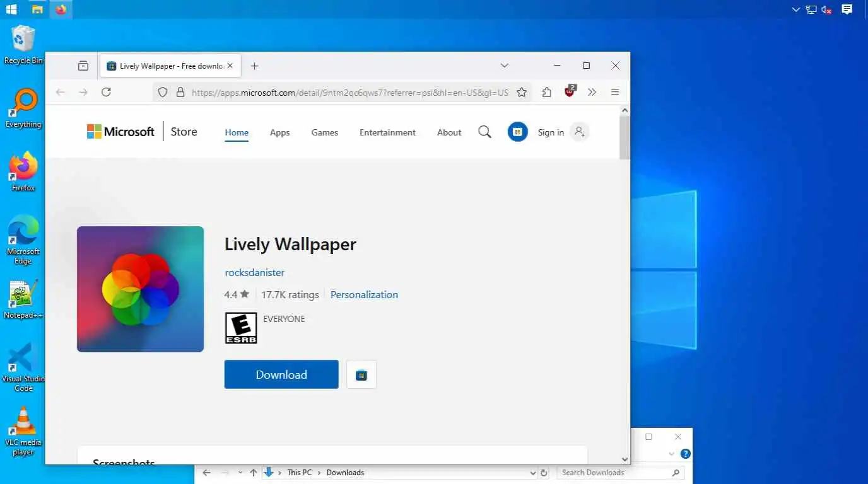The image size is (868, 484).
Task: Click the user avatar icon beside Sign in
Action: (579, 132)
